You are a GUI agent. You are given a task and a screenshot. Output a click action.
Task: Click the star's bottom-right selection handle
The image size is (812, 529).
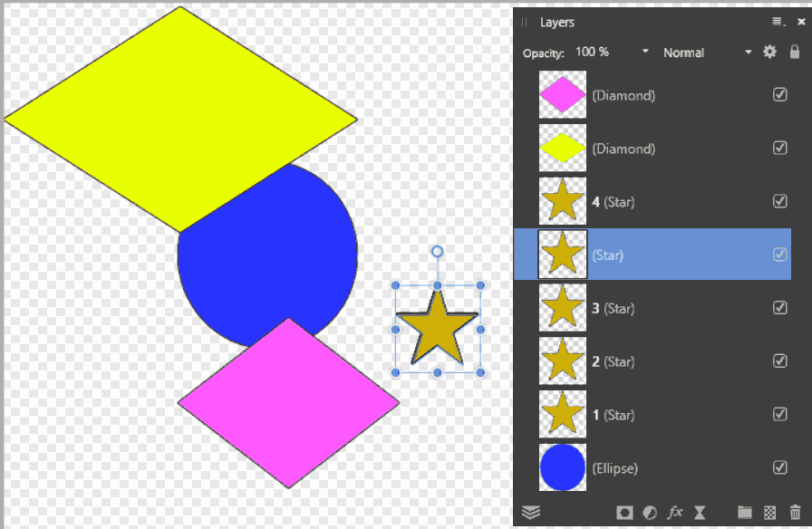tap(480, 372)
